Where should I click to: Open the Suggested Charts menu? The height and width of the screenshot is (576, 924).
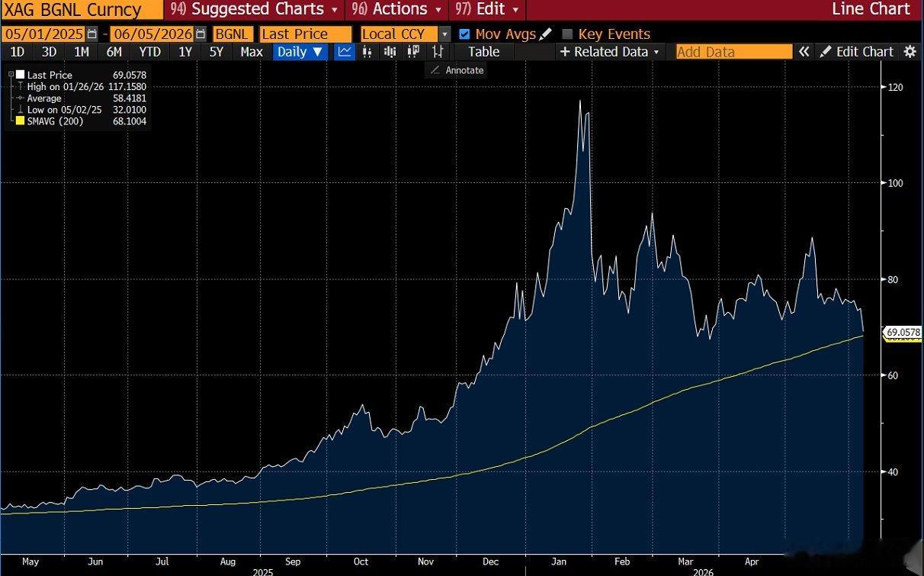[254, 9]
